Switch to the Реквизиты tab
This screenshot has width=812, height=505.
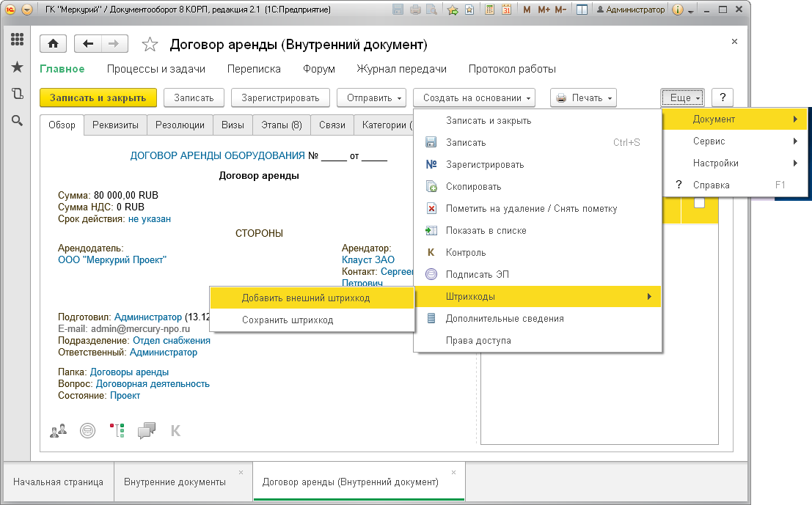point(115,125)
